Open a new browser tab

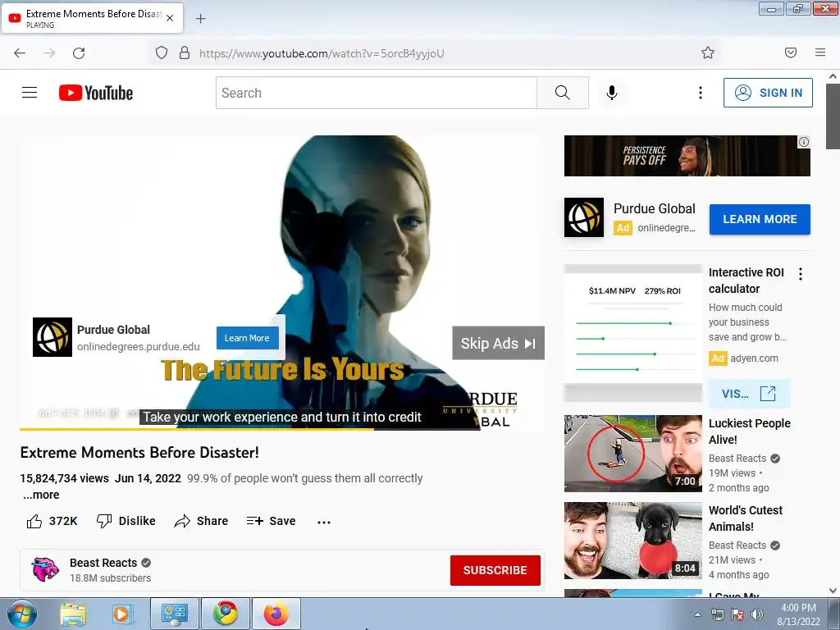[200, 19]
